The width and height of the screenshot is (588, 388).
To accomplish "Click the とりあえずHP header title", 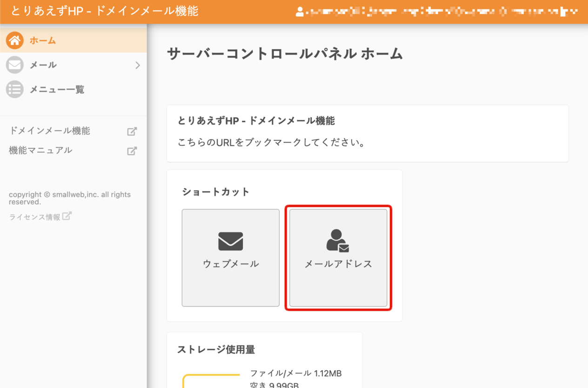I will coord(105,11).
